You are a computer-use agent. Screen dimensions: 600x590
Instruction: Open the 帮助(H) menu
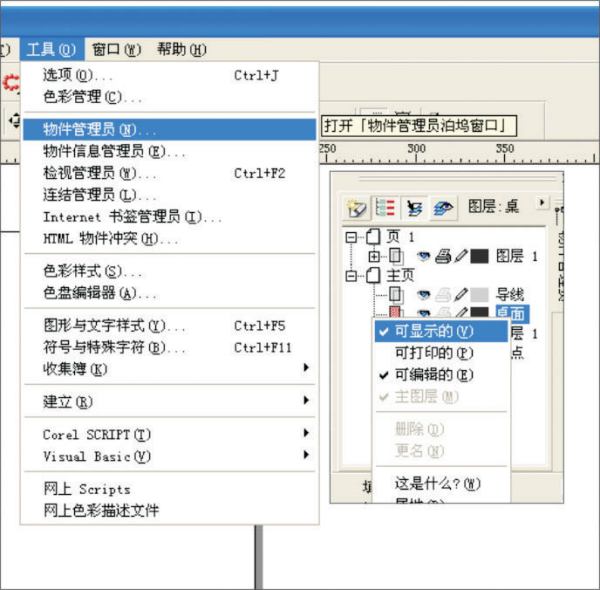182,49
